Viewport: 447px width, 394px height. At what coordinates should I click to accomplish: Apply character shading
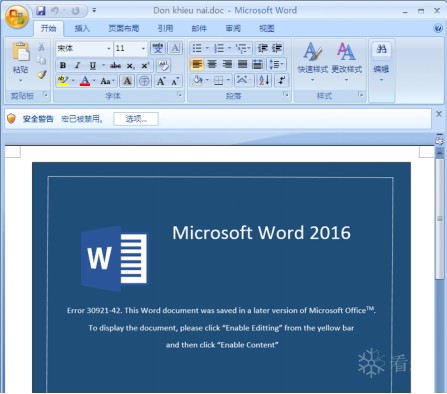[x=127, y=81]
